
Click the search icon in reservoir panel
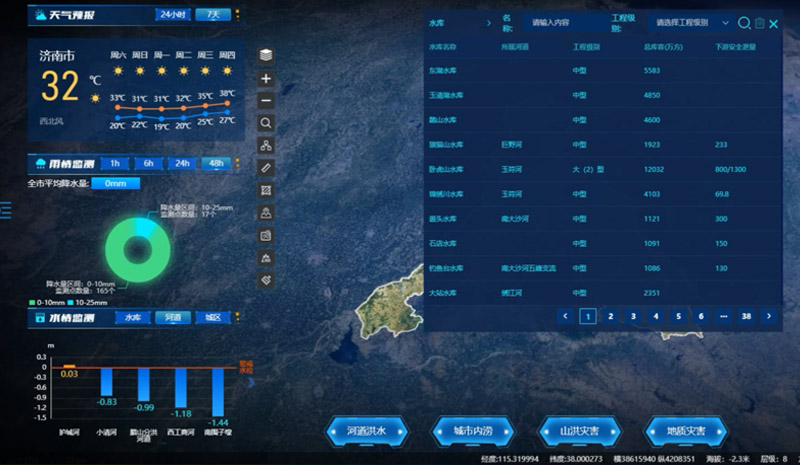tap(744, 23)
